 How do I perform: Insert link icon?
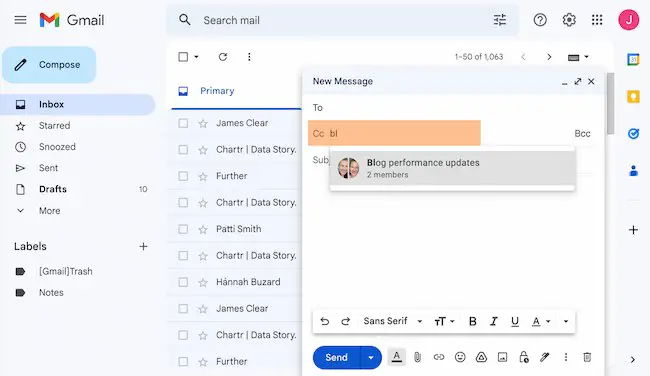pyautogui.click(x=439, y=357)
